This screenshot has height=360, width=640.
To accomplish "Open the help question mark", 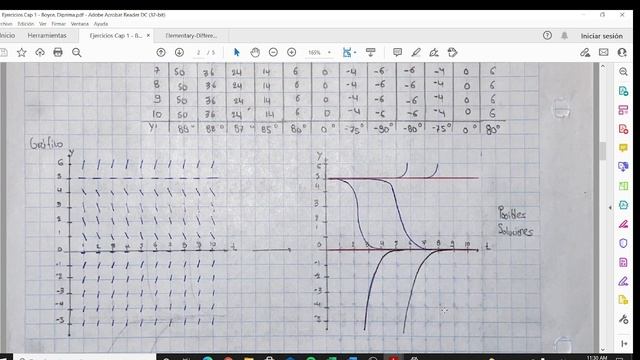I will (x=547, y=36).
